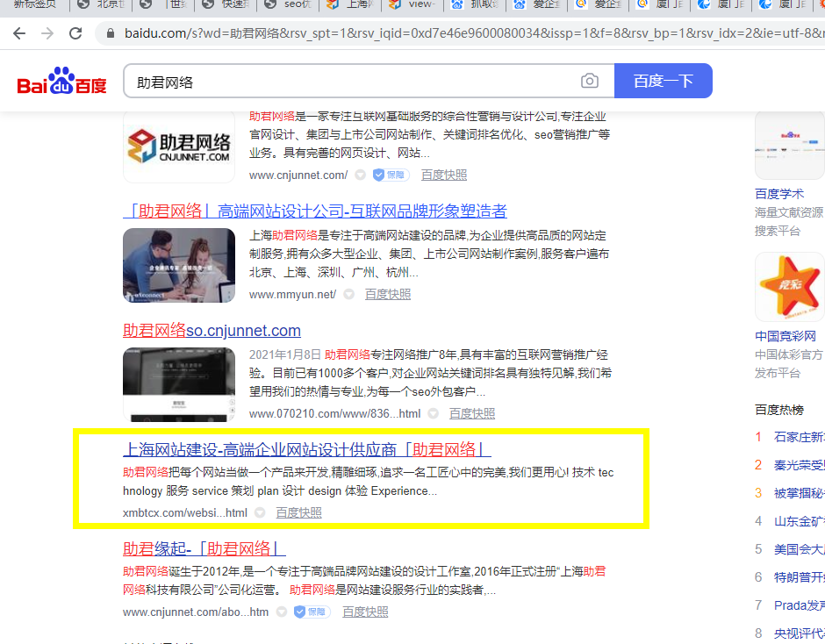
Task: Open 百度快照 for www.cnjunnet.com/abo...htm result
Action: click(365, 612)
